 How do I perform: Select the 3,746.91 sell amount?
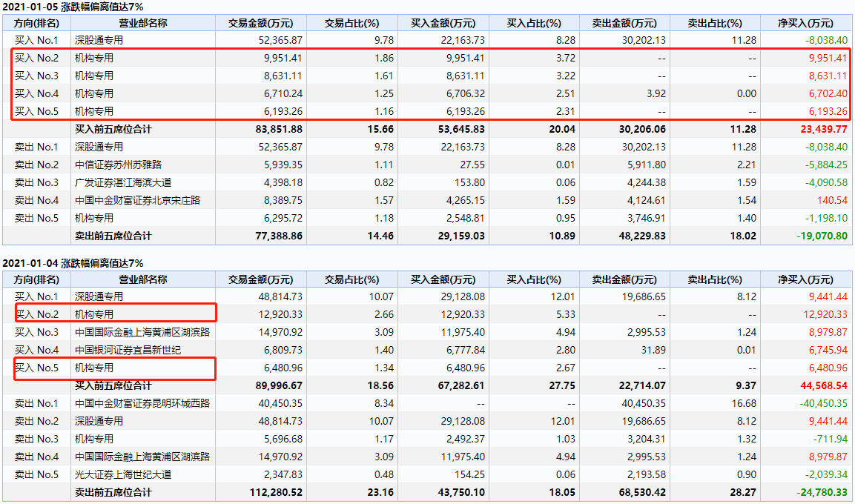pos(646,218)
